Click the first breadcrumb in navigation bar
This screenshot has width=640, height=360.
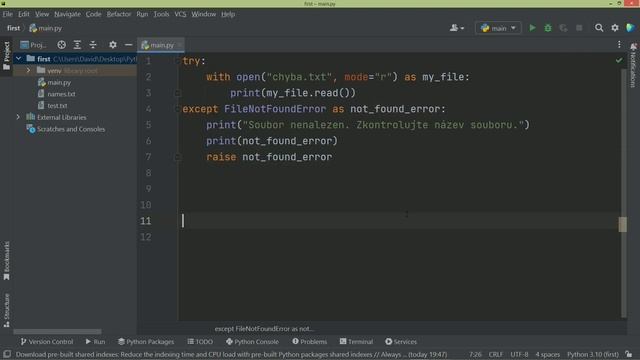pyautogui.click(x=13, y=28)
